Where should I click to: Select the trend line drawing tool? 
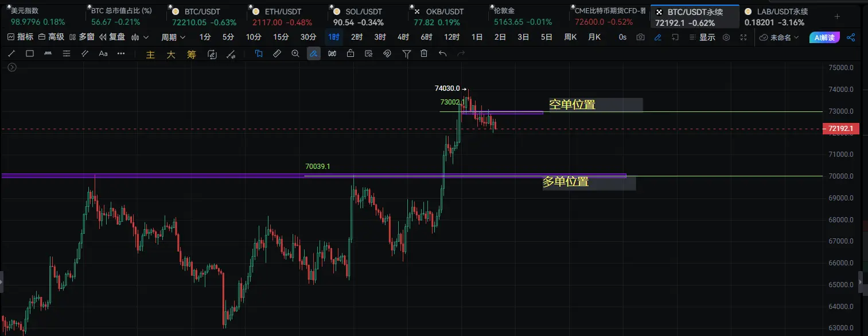point(12,54)
